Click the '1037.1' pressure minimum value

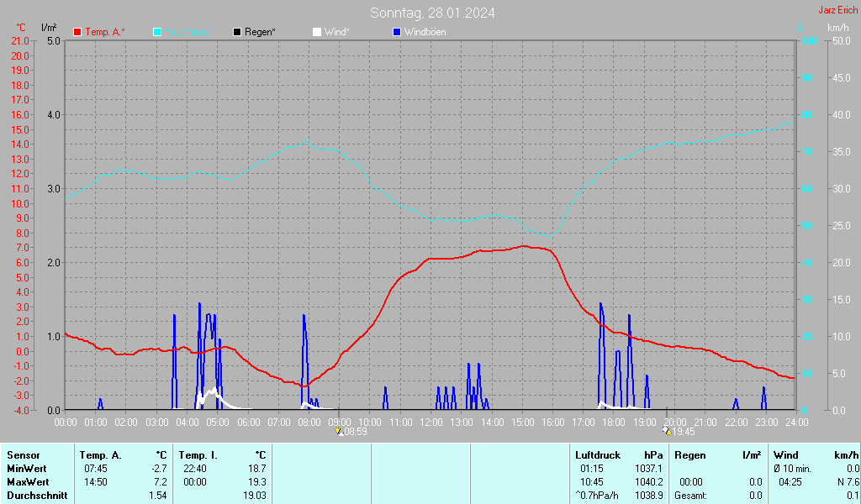[648, 469]
